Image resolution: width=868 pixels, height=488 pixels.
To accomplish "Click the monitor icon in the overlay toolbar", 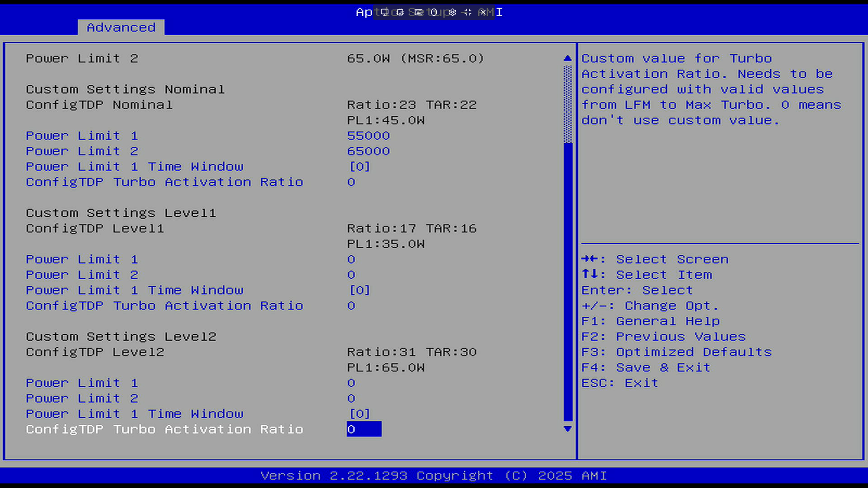I will click(384, 12).
